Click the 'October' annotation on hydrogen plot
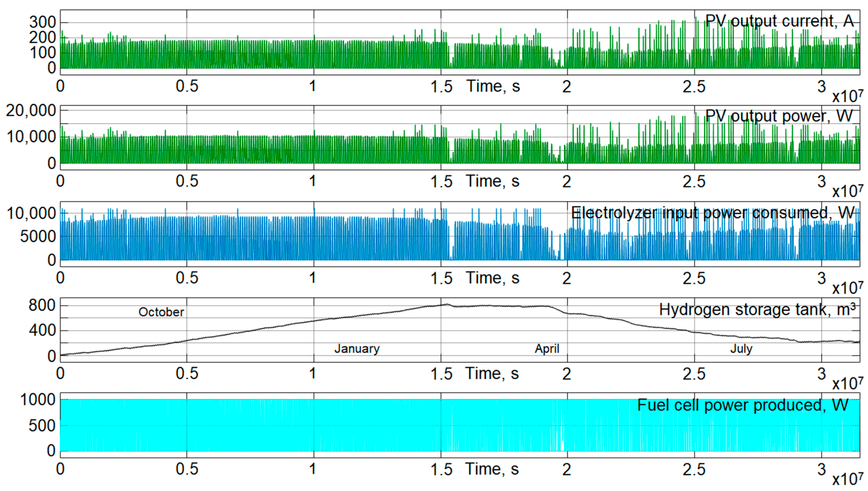This screenshot has height=491, width=868. (x=161, y=312)
